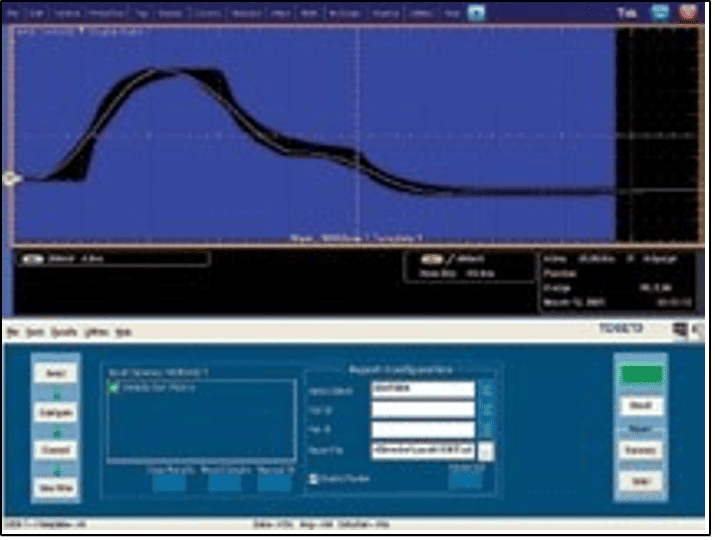
Task: Open the toolbar mode dropdown beside Help
Action: (x=477, y=13)
